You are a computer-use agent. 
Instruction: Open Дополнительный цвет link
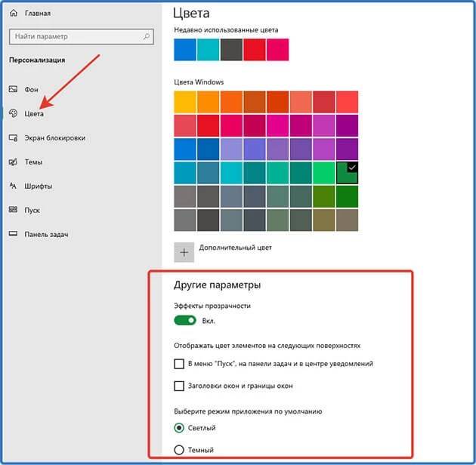pos(234,247)
